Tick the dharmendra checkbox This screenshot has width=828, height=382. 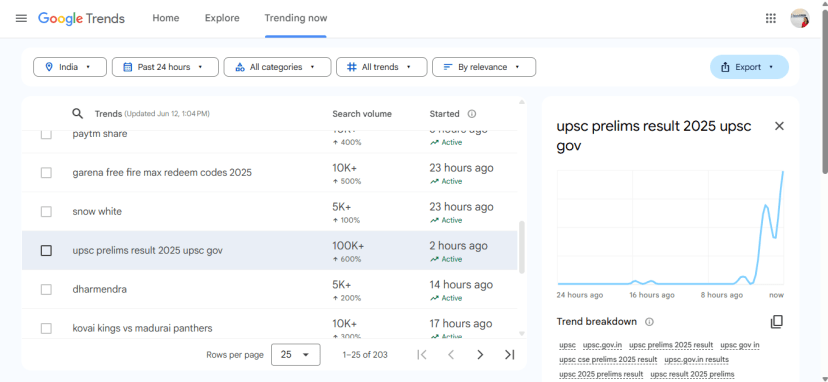click(46, 290)
